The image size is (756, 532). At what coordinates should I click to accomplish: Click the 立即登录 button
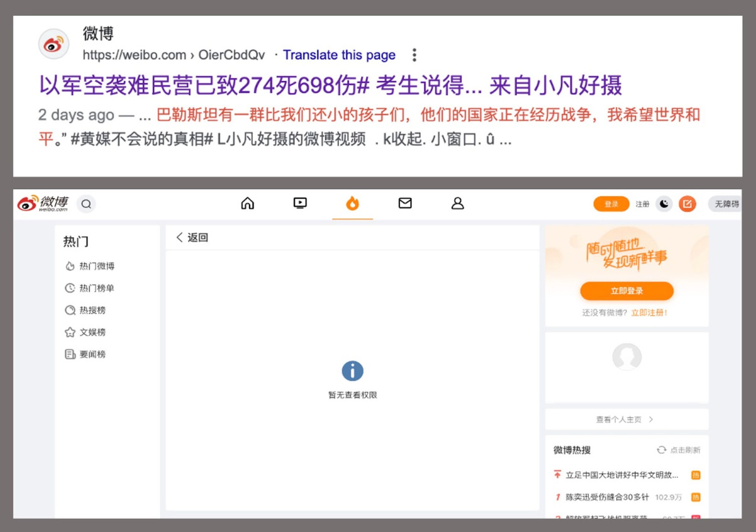pyautogui.click(x=626, y=291)
